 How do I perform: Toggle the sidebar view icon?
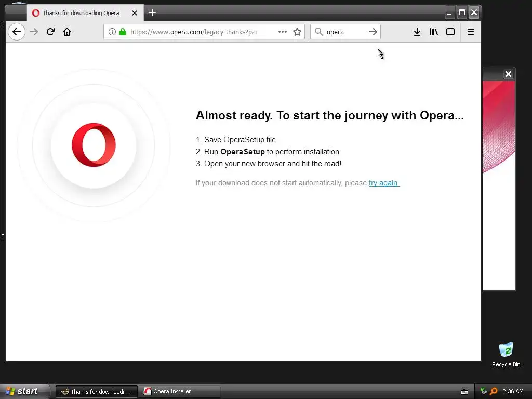click(450, 32)
